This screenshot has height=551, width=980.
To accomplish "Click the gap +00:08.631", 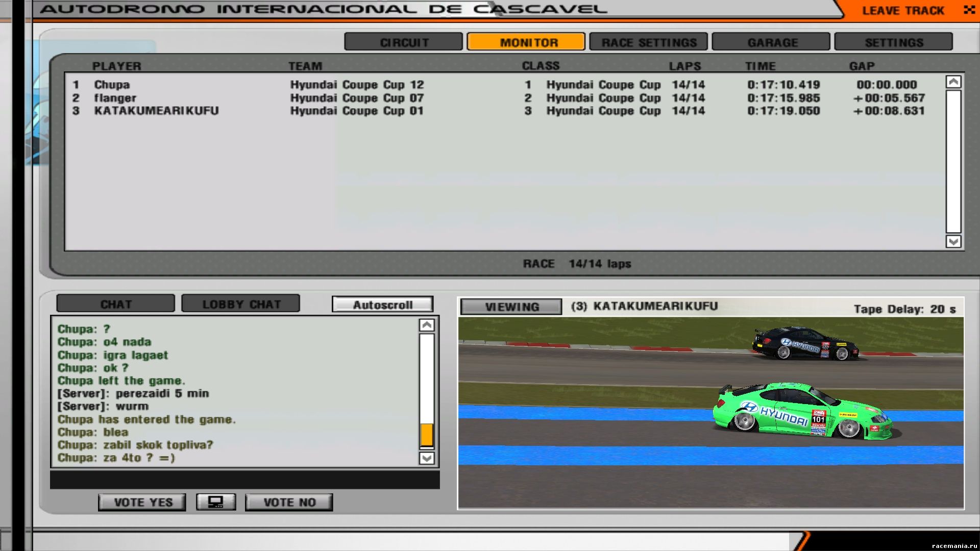I will (889, 111).
